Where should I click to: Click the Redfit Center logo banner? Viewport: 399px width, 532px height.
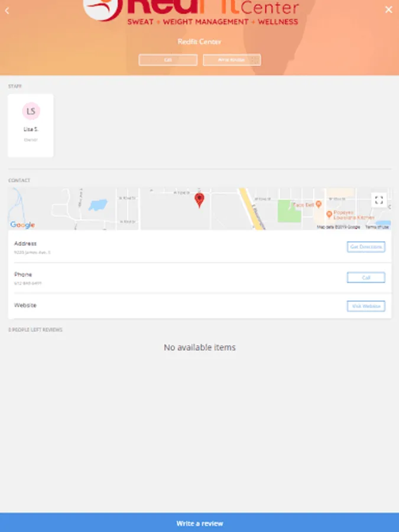pos(191,13)
